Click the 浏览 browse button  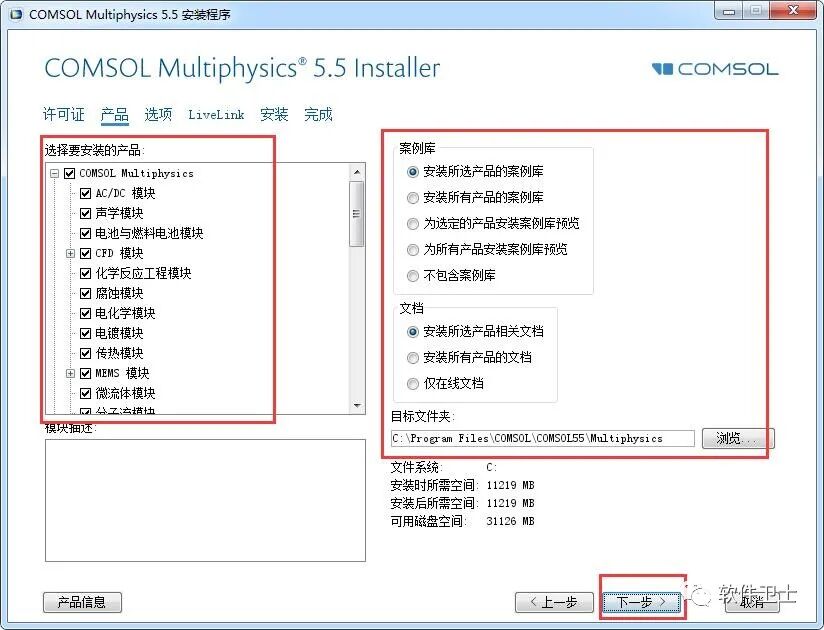[738, 438]
